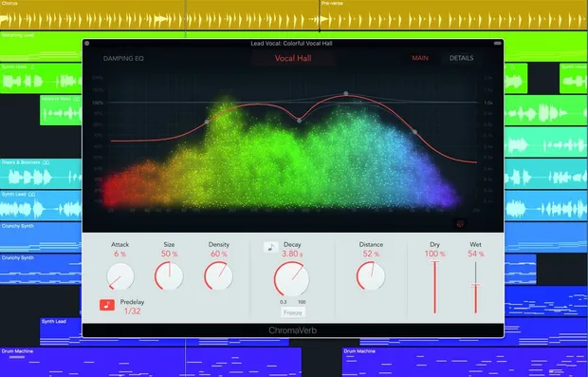This screenshot has width=588, height=377.
Task: Select the Morphing Lead region
Action: point(41,47)
